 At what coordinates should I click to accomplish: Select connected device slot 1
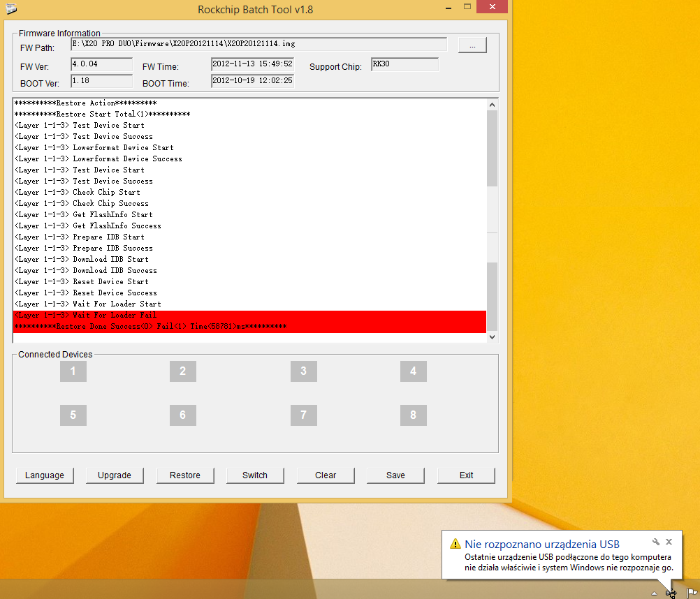(73, 371)
